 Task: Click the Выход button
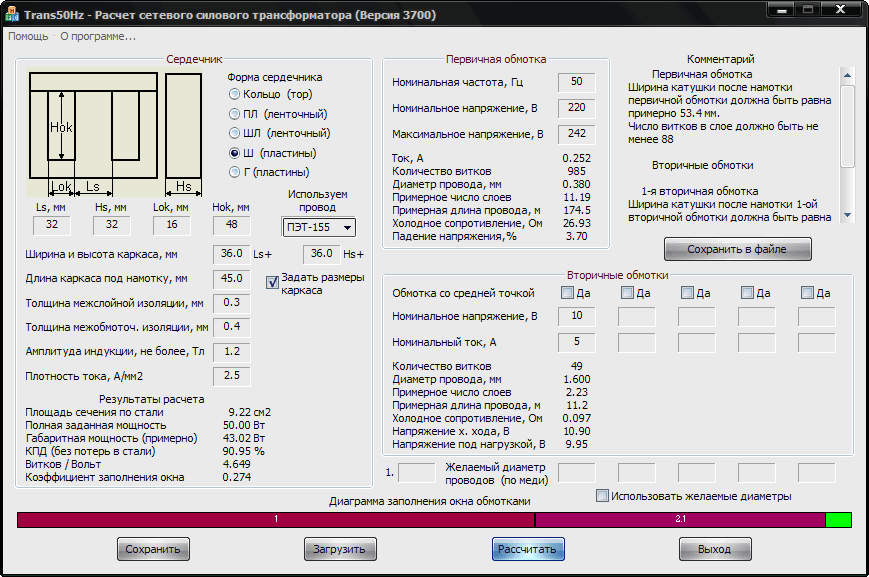715,549
